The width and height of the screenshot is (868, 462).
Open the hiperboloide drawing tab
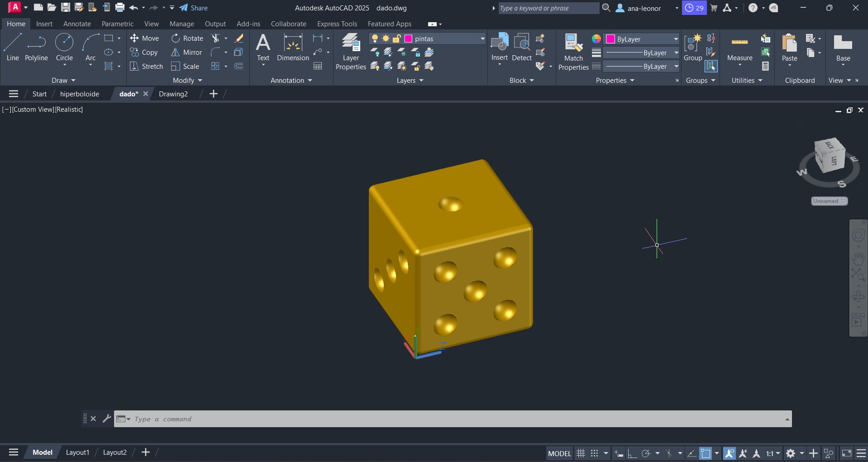pos(80,94)
